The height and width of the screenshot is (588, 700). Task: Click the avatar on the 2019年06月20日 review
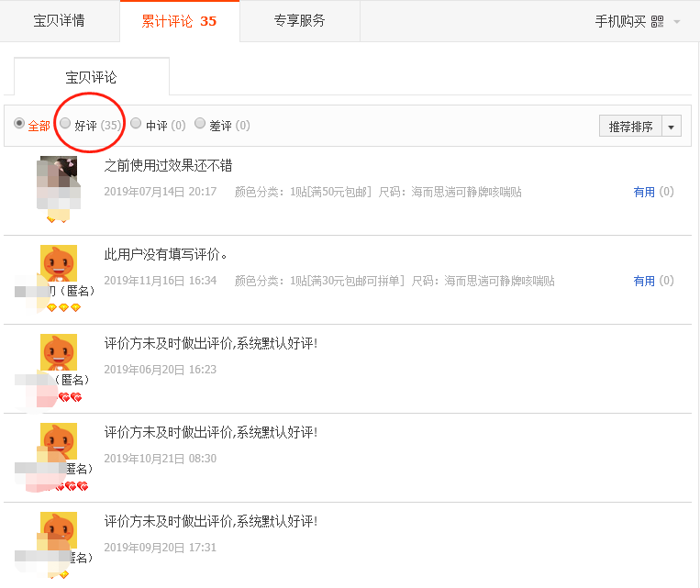pos(59,351)
